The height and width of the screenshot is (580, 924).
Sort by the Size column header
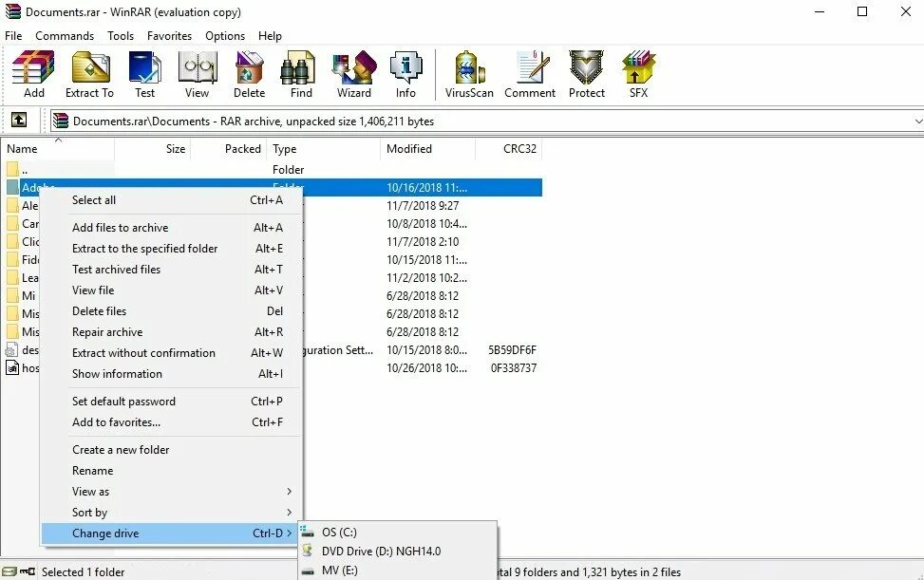[x=152, y=149]
